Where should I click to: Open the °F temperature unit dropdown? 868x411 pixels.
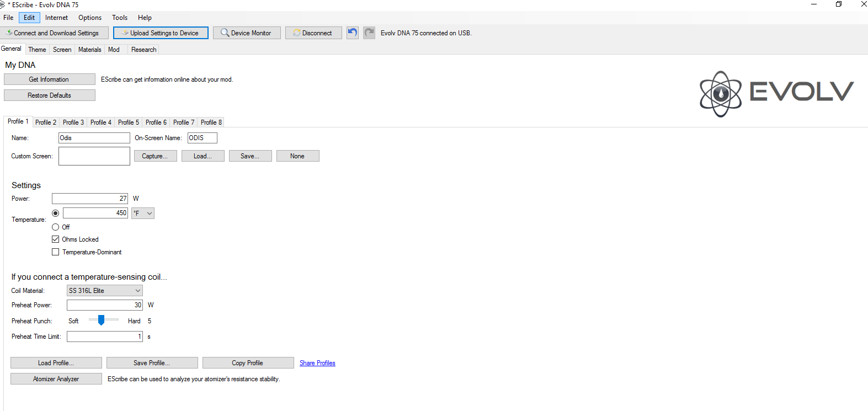(143, 213)
